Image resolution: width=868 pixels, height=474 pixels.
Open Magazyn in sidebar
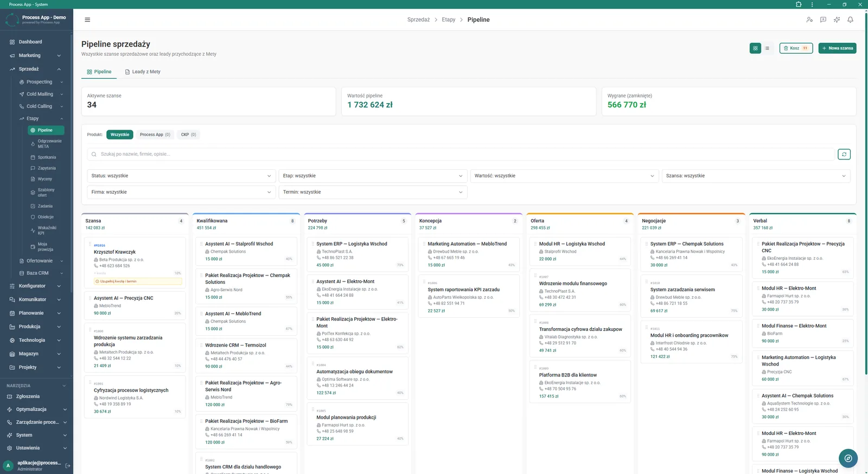[x=36, y=354]
